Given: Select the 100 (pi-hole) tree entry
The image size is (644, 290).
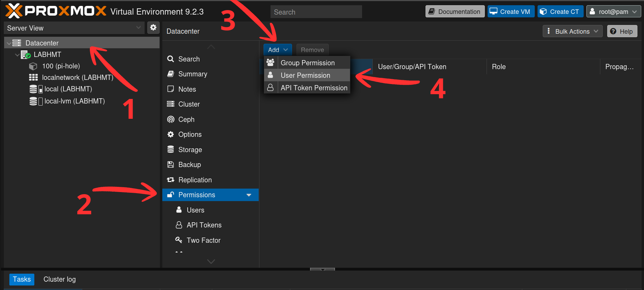Looking at the screenshot, I should pos(61,66).
